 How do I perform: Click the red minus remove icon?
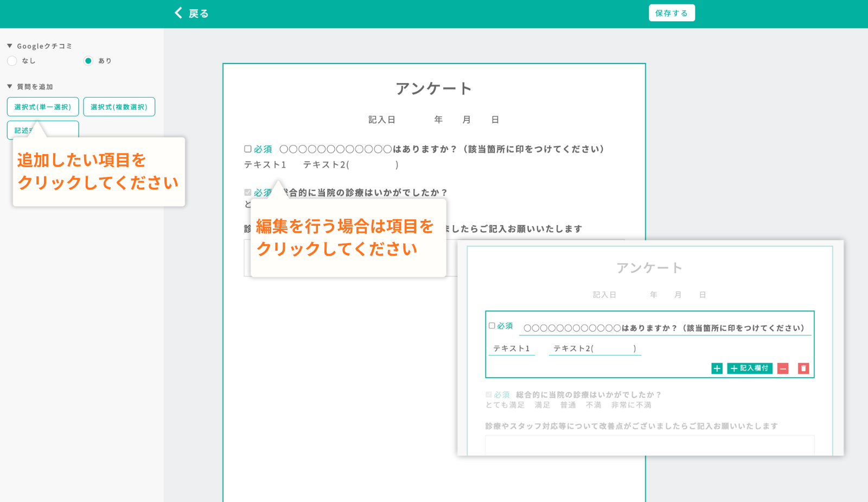click(783, 368)
